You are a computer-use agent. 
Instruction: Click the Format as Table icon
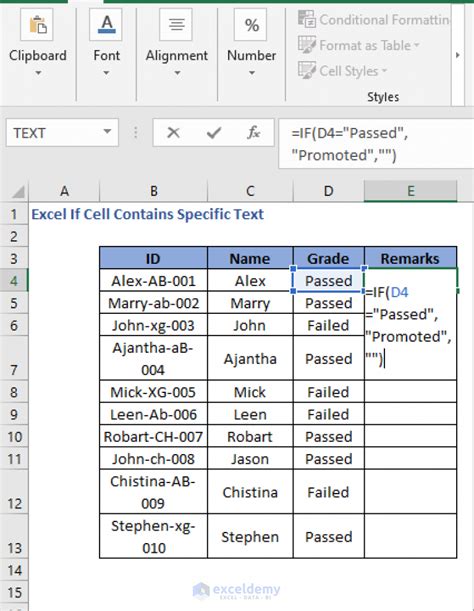pyautogui.click(x=307, y=44)
